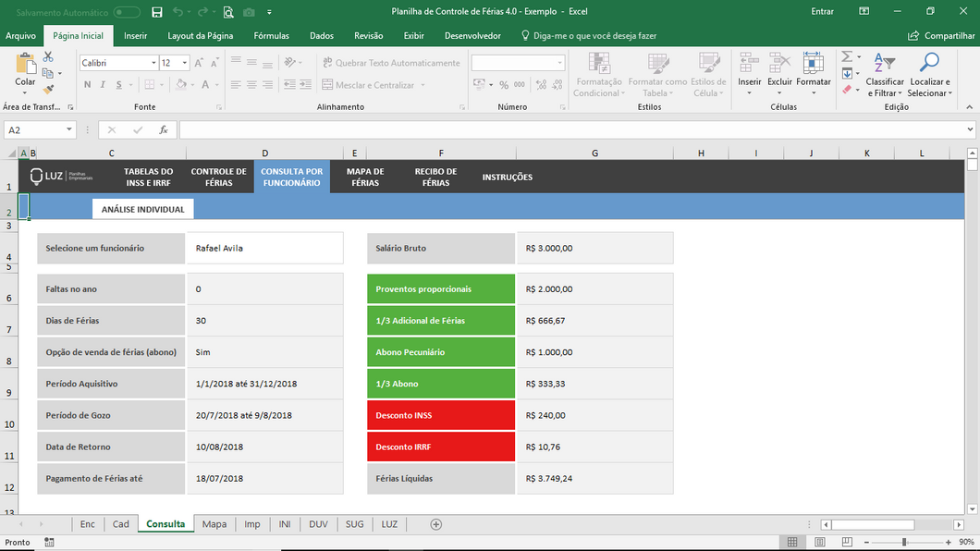The width and height of the screenshot is (980, 551).
Task: Click INSTRUÇÕES navigation button
Action: coord(508,177)
